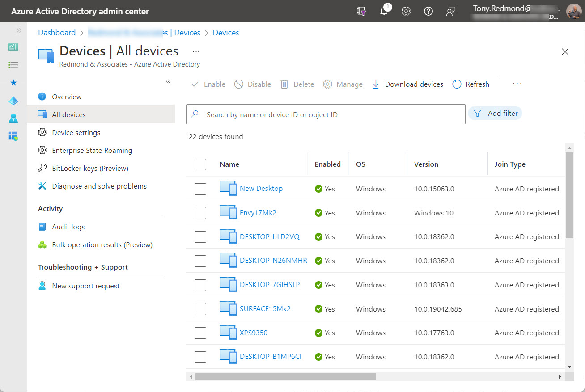Image resolution: width=585 pixels, height=392 pixels.
Task: Open All services list icon
Action: [x=13, y=65]
